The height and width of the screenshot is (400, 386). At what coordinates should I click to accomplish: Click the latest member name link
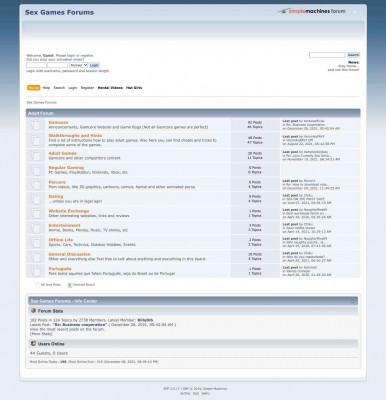pos(145,320)
